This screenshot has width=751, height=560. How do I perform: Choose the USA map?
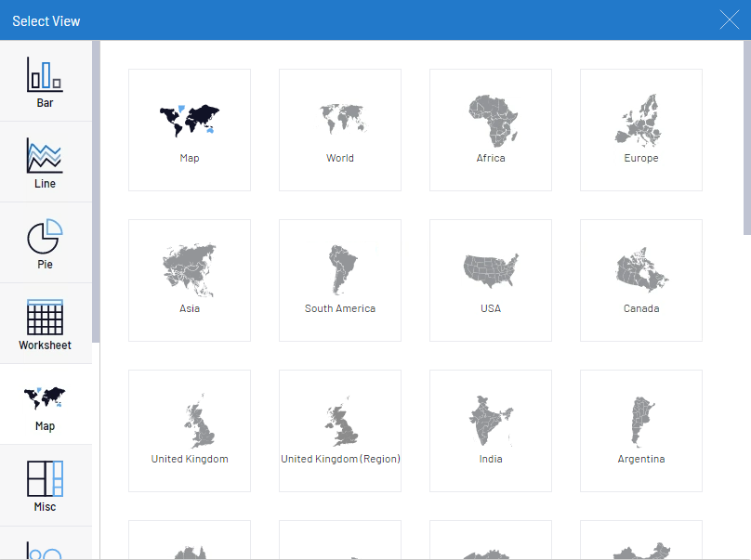pyautogui.click(x=490, y=280)
